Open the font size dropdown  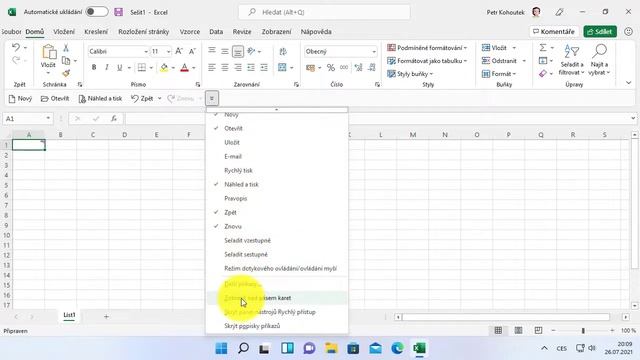click(x=168, y=52)
